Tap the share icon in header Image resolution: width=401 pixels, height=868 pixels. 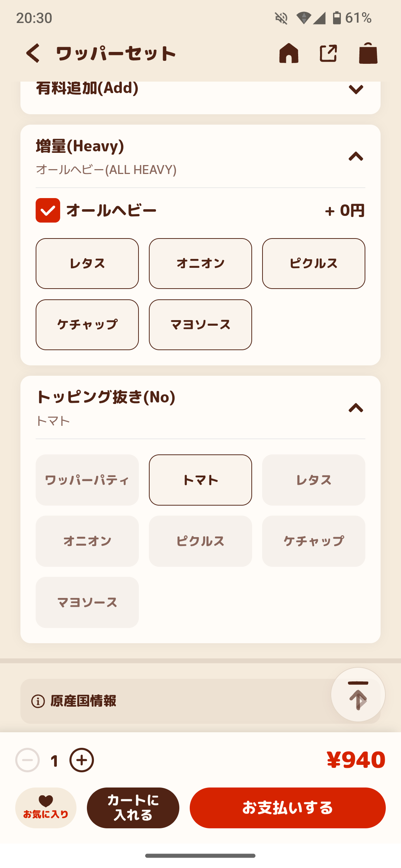pos(329,53)
